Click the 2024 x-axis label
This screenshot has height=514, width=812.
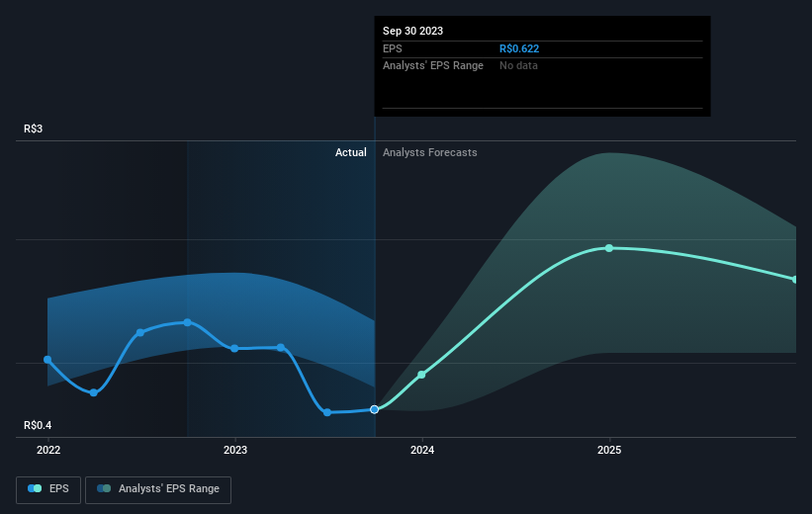(422, 451)
